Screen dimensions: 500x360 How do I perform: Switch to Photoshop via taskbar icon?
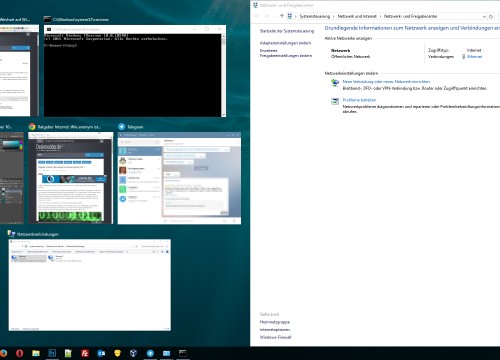click(52, 353)
